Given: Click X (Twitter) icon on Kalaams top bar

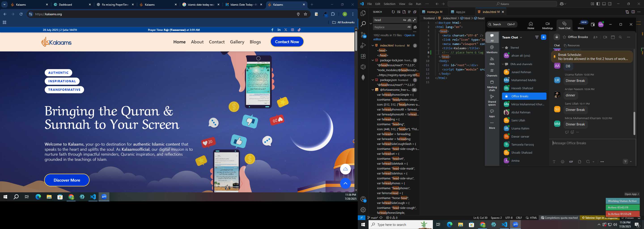Looking at the screenshot, I should coord(286,30).
